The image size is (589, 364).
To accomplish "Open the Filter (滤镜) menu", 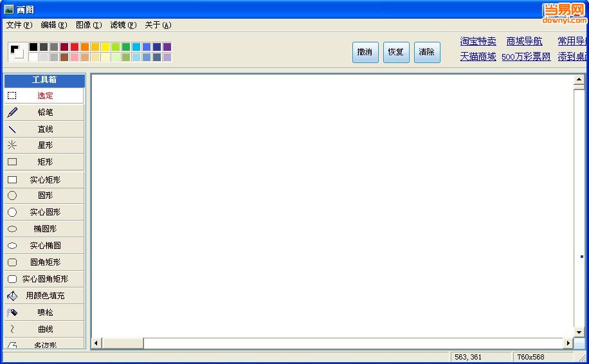I will pos(123,25).
